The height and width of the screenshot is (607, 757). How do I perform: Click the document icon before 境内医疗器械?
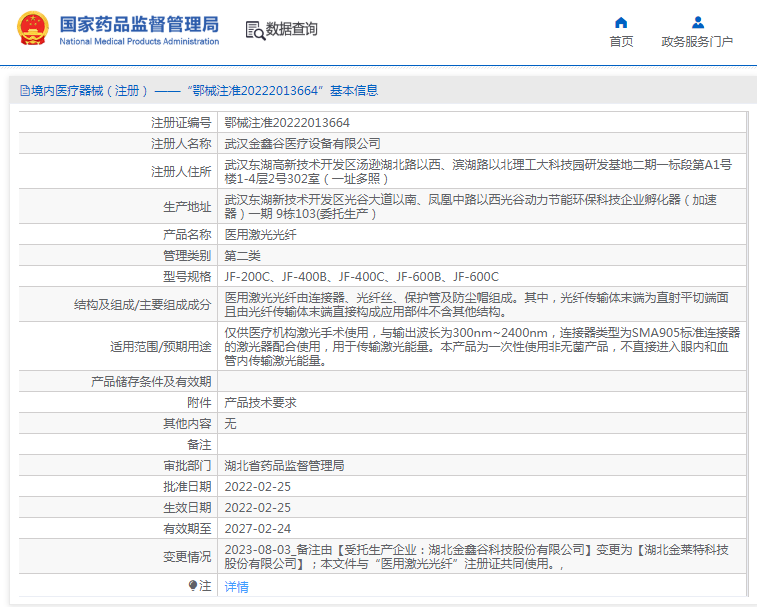[25, 90]
